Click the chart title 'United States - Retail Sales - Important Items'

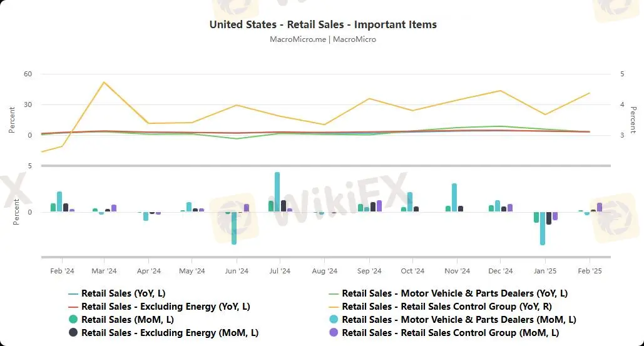click(323, 24)
